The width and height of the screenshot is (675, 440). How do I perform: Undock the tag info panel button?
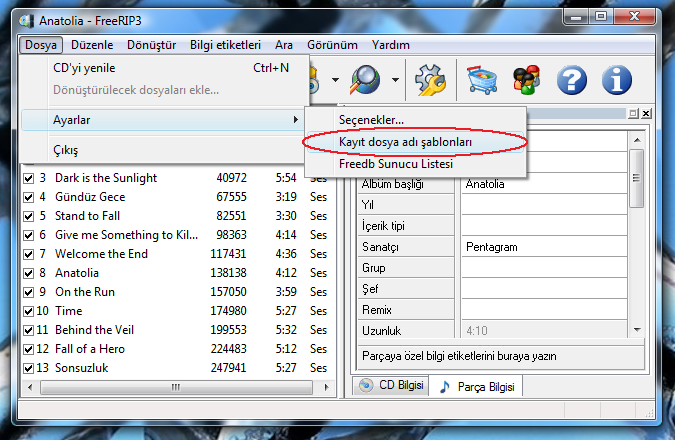click(x=633, y=113)
